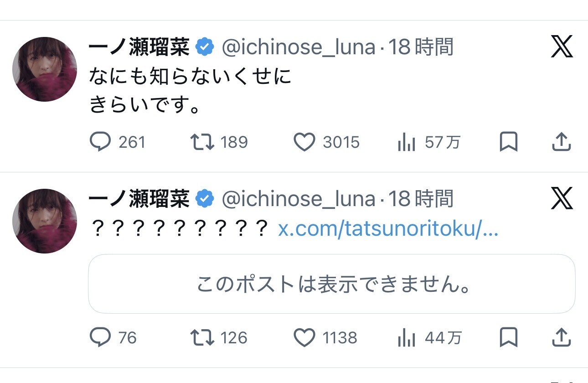Repost the post with 126 reposts
This screenshot has height=383, width=588.
(202, 338)
